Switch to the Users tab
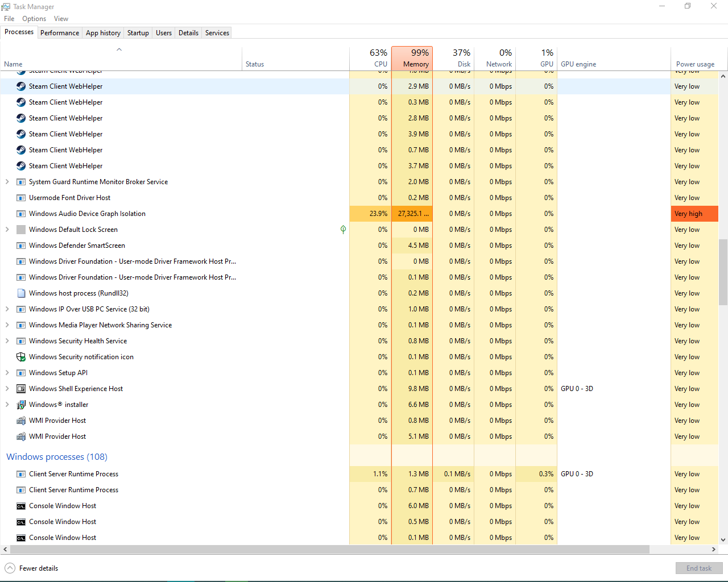728x582 pixels. [x=164, y=33]
